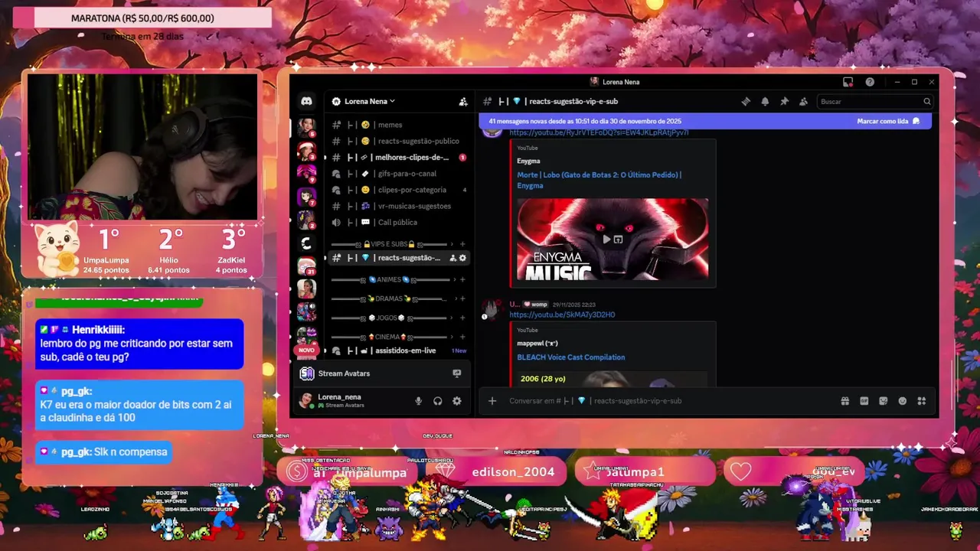
Task: Click create invite icon on selected reacts-sugestão channel
Action: click(452, 258)
